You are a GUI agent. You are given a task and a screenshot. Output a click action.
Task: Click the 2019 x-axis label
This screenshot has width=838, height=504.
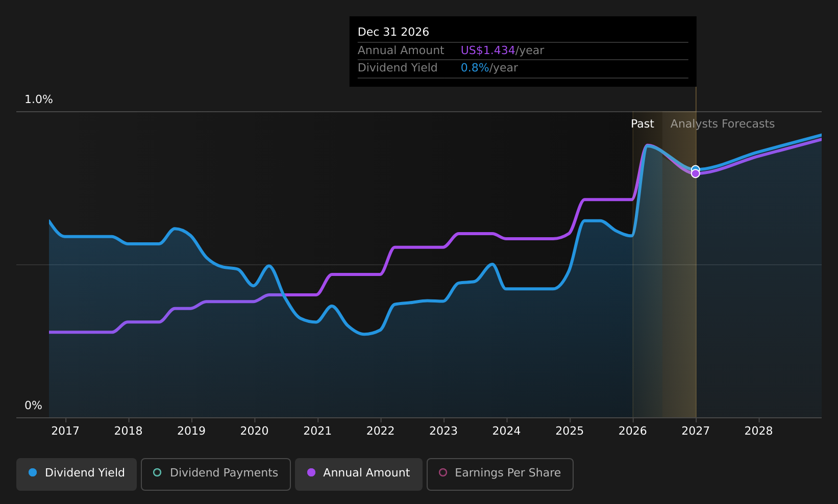coord(191,431)
